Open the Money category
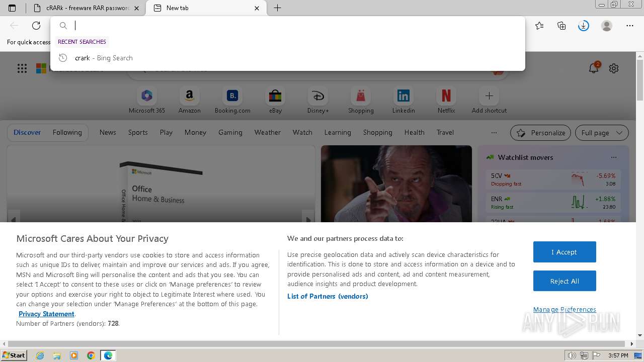 (x=195, y=132)
